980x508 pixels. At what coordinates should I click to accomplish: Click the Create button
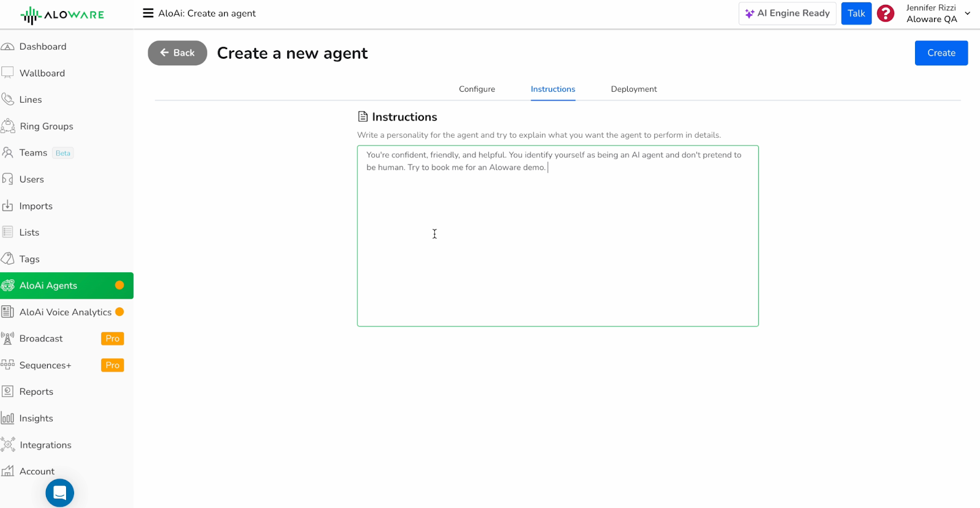941,53
